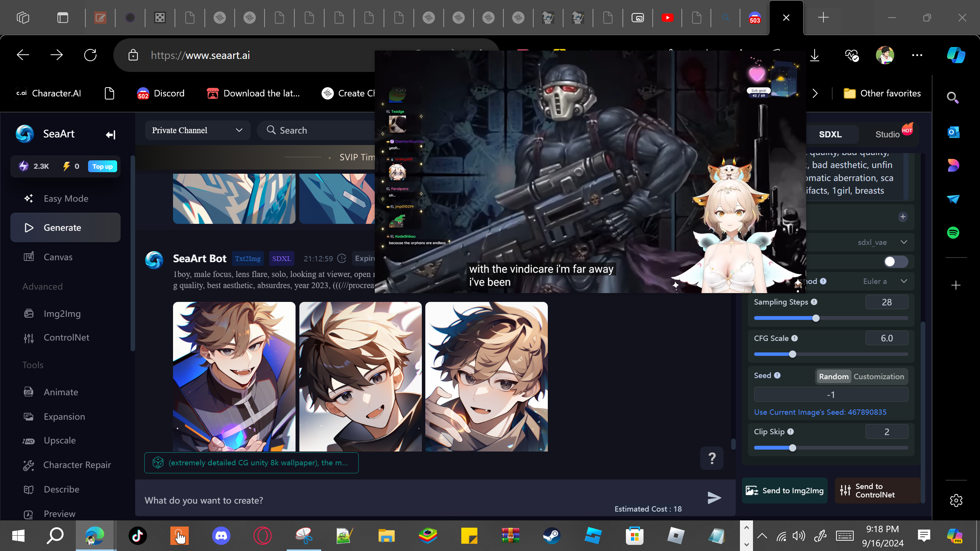Click the Top up button

point(103,166)
